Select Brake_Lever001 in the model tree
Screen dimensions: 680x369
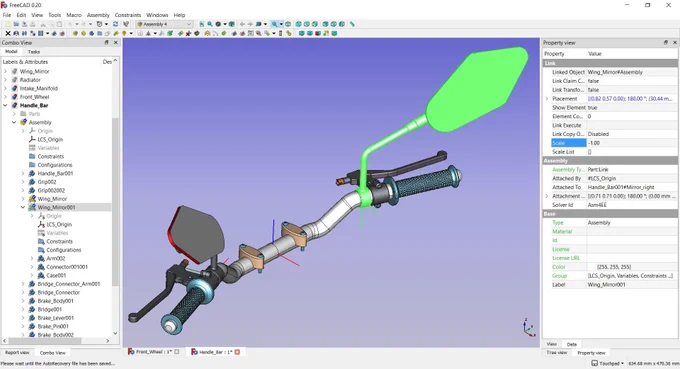pos(56,318)
